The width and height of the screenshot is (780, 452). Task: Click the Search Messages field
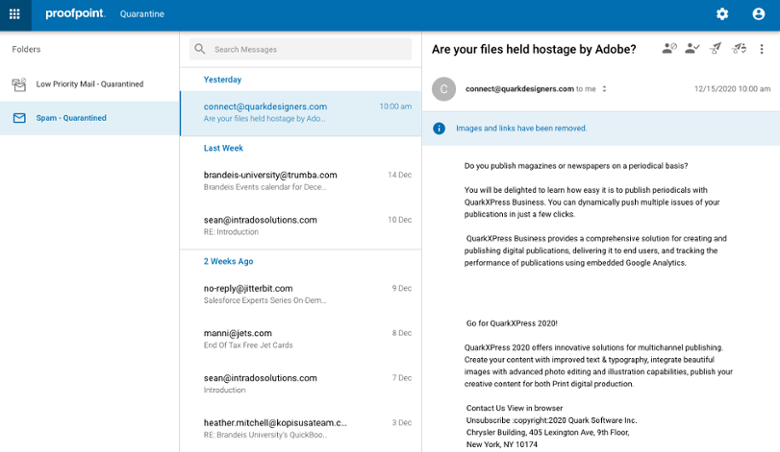tap(300, 49)
